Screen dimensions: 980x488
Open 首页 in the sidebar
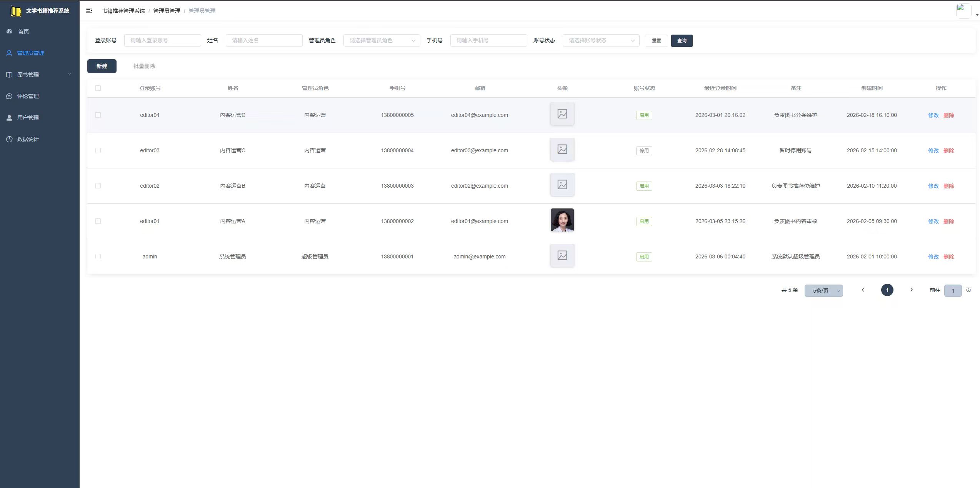(40, 32)
